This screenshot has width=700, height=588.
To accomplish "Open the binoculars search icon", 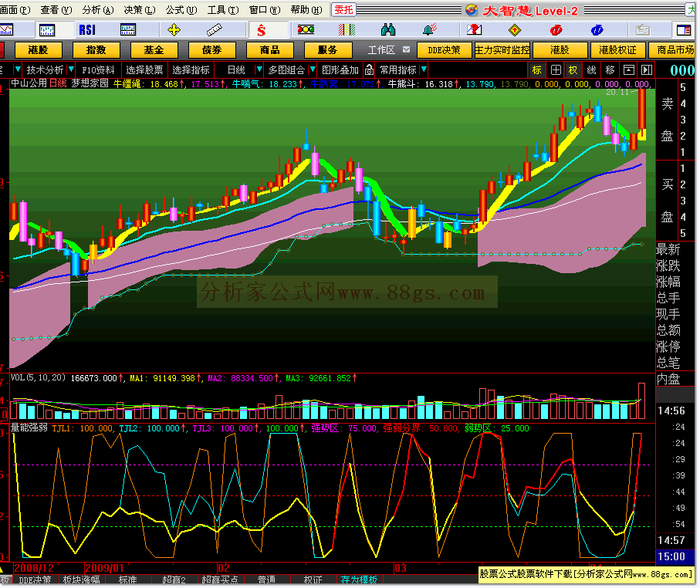I will click(x=388, y=29).
